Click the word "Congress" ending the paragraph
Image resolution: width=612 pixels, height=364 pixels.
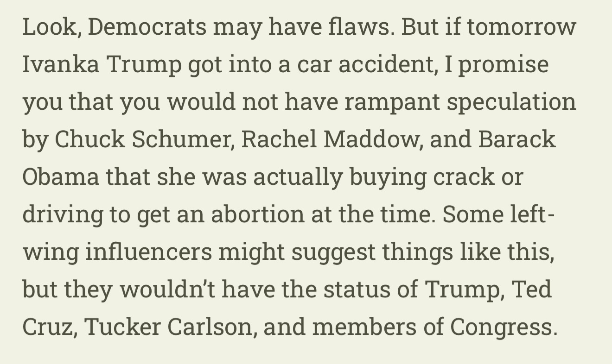503,326
